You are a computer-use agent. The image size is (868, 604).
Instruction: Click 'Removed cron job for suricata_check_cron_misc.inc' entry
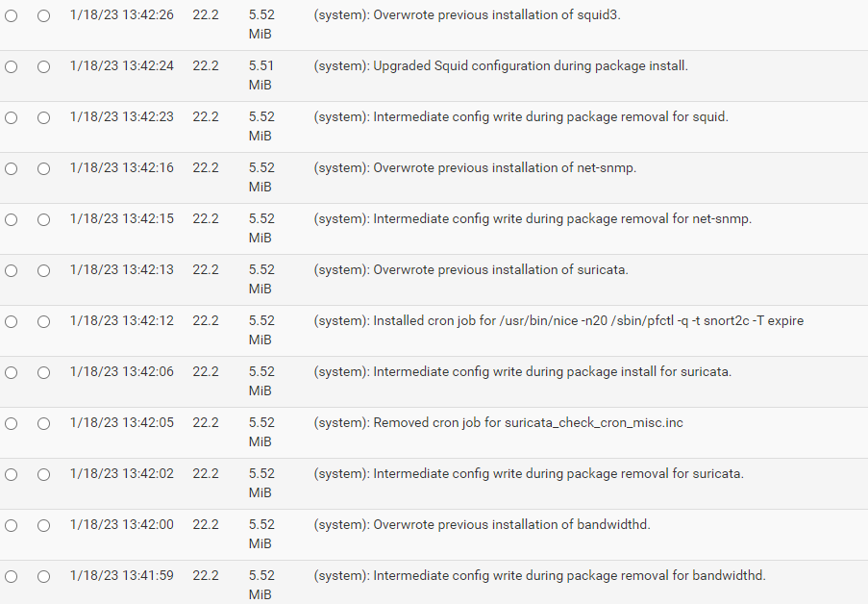click(498, 423)
